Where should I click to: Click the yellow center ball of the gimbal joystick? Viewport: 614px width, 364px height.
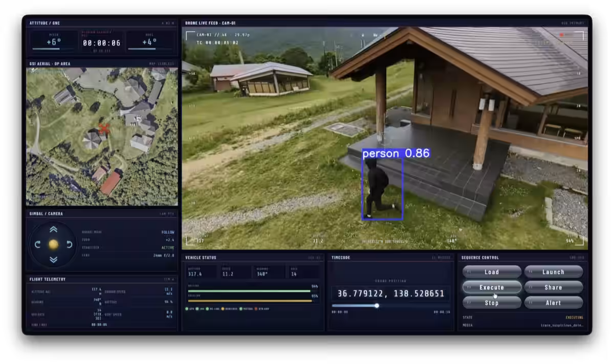click(53, 244)
